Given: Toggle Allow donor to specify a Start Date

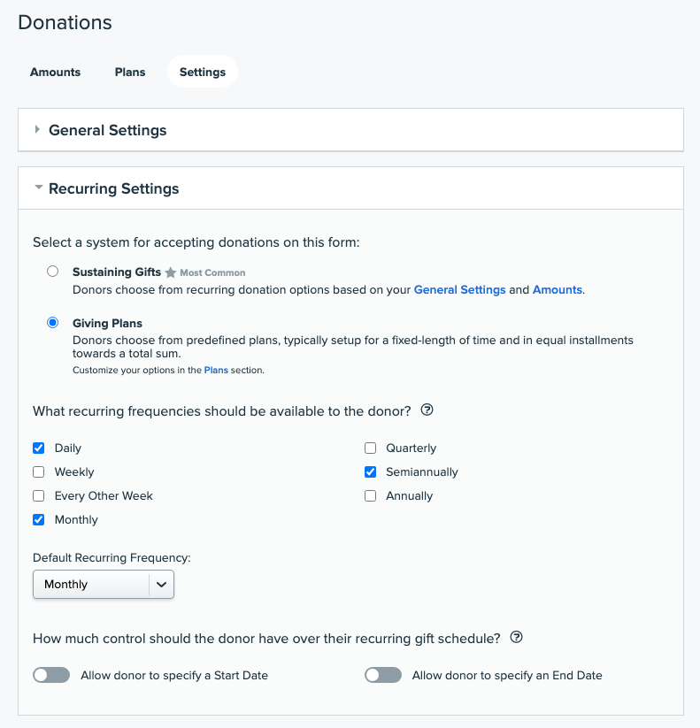Looking at the screenshot, I should (51, 675).
